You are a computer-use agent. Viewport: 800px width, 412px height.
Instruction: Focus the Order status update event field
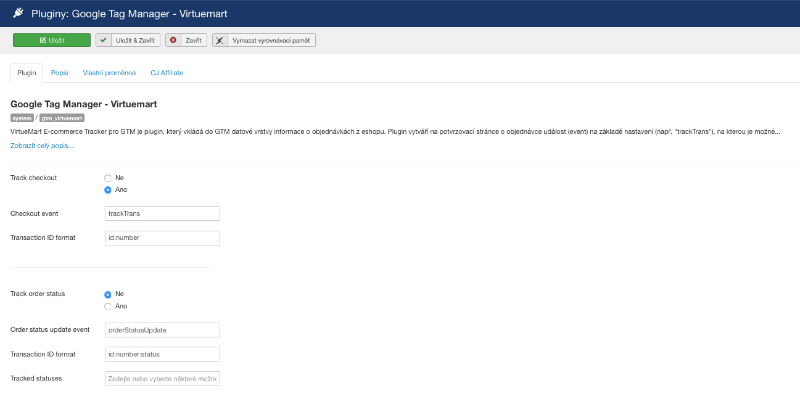(x=162, y=330)
